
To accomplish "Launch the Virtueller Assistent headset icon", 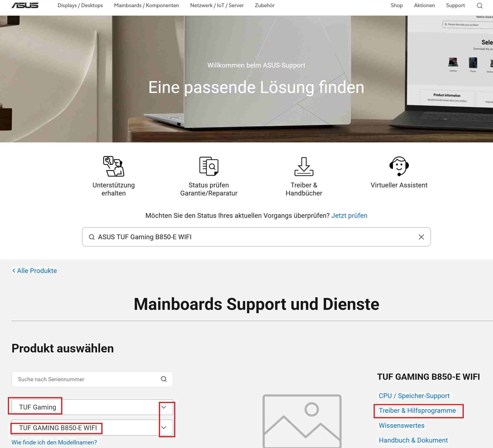I will [x=399, y=166].
